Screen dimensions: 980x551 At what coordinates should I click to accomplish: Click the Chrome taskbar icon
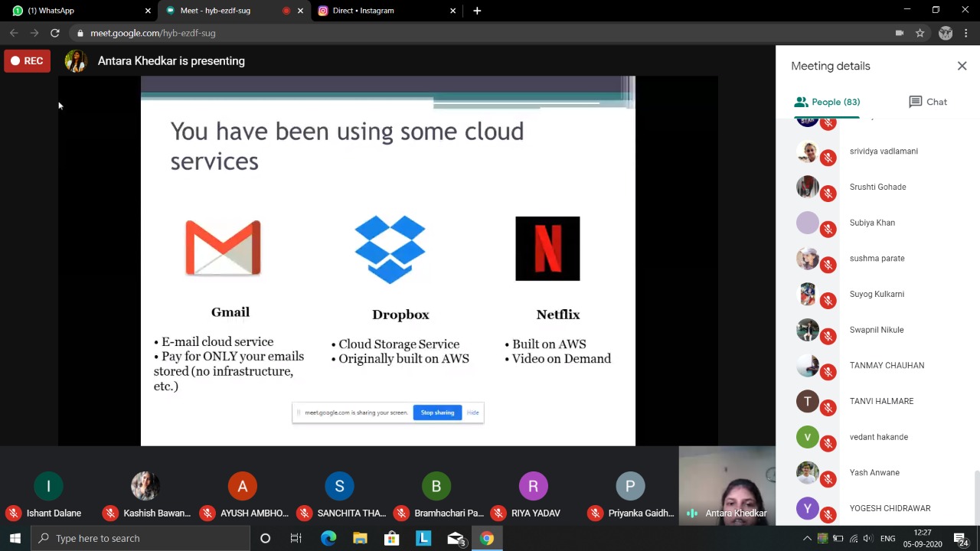click(x=487, y=538)
